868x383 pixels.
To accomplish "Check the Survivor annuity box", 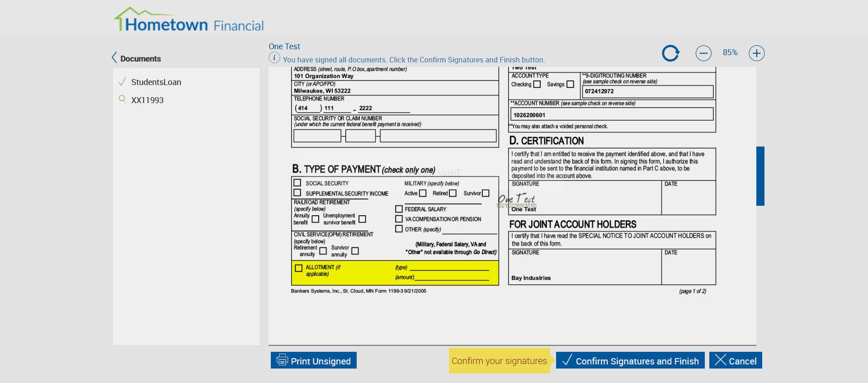I will tap(355, 251).
